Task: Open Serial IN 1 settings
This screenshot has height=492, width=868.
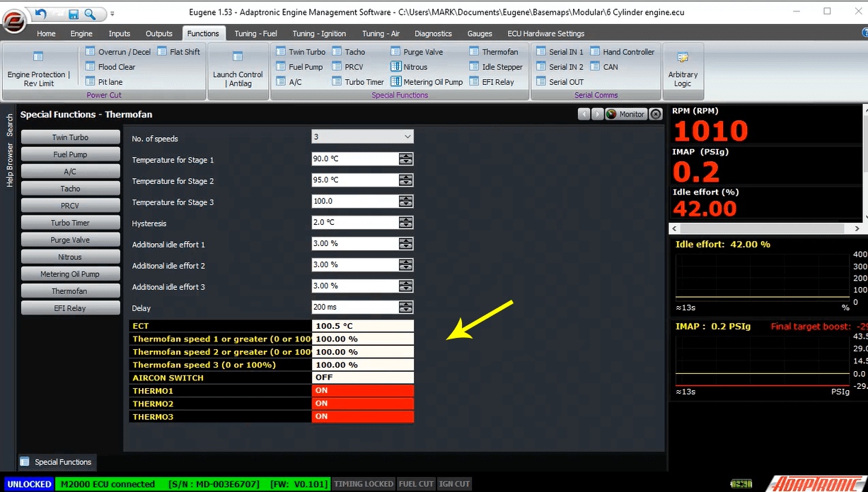Action: pyautogui.click(x=560, y=52)
